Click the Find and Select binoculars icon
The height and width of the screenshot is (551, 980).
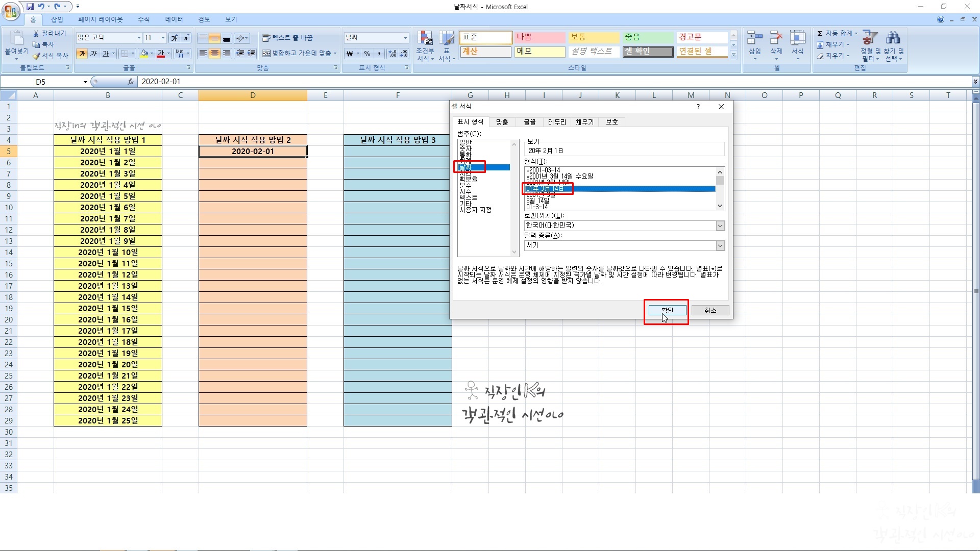tap(893, 38)
